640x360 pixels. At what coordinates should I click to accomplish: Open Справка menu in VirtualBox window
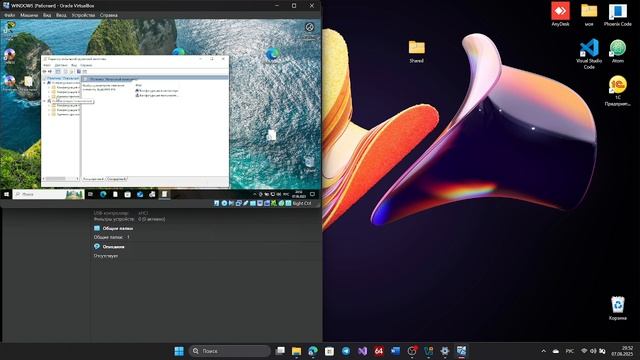[x=109, y=15]
